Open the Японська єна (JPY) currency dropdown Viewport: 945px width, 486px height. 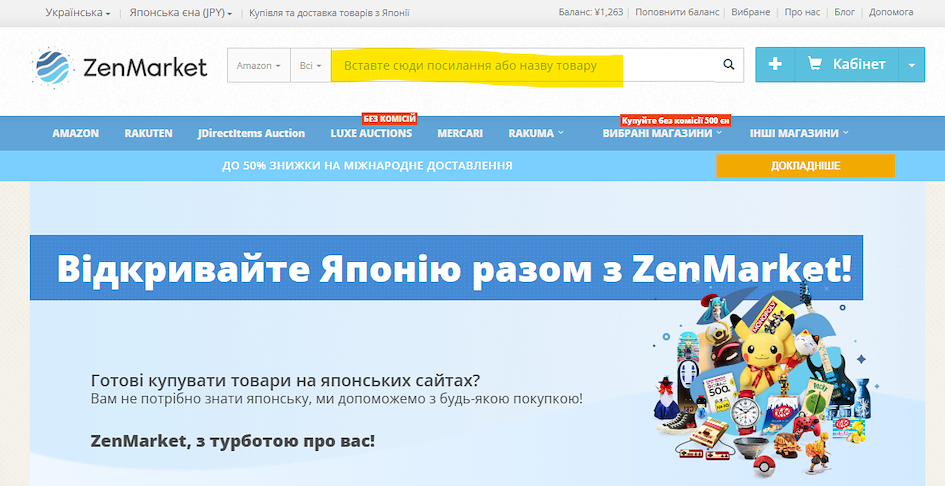[180, 12]
